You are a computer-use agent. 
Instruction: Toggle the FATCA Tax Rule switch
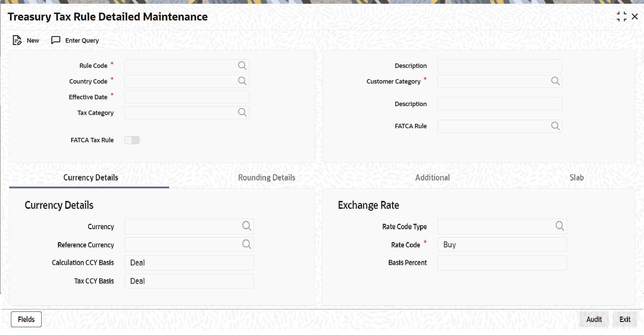(132, 140)
